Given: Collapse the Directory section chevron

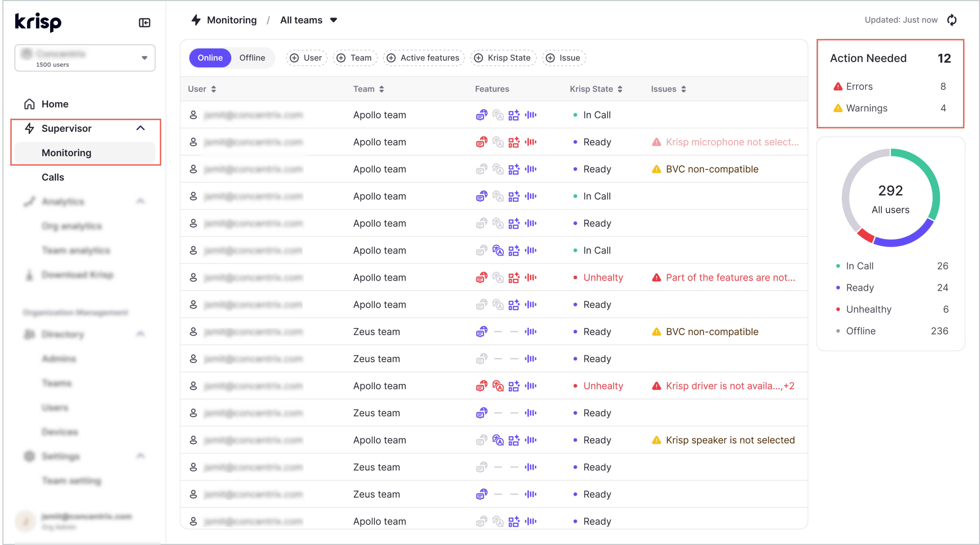Looking at the screenshot, I should pyautogui.click(x=140, y=334).
